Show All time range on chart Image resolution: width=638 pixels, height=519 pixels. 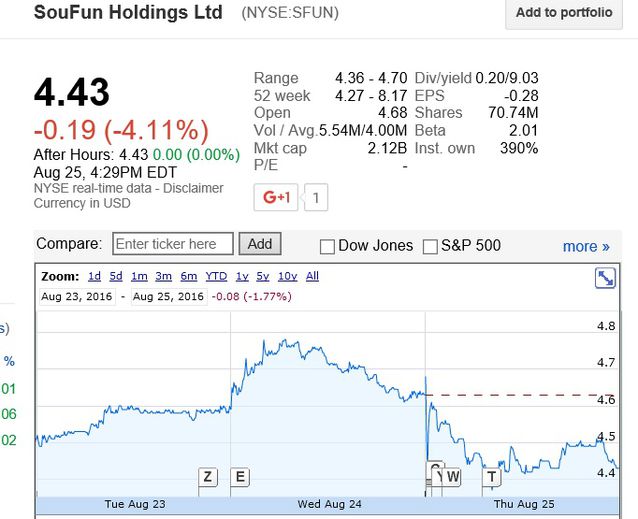pyautogui.click(x=312, y=276)
